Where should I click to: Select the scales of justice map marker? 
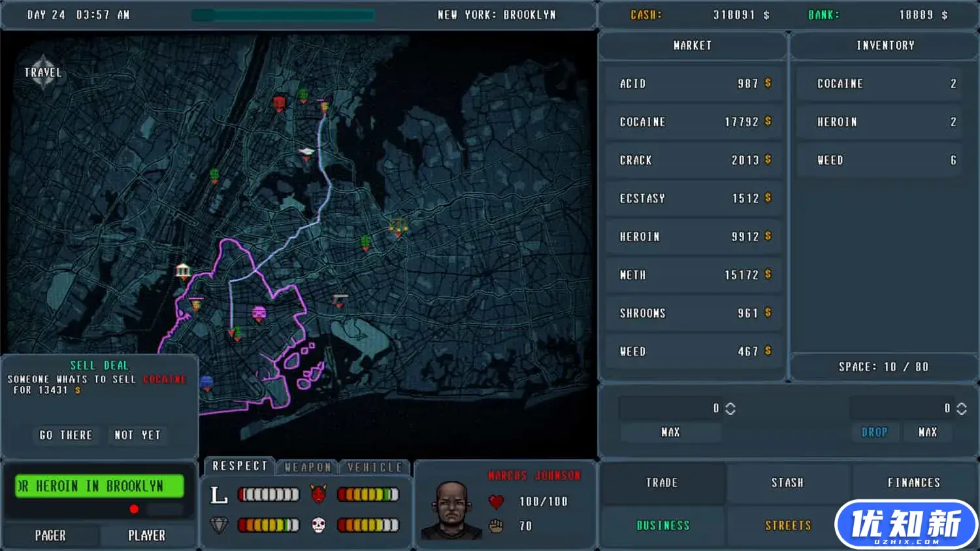click(x=398, y=227)
